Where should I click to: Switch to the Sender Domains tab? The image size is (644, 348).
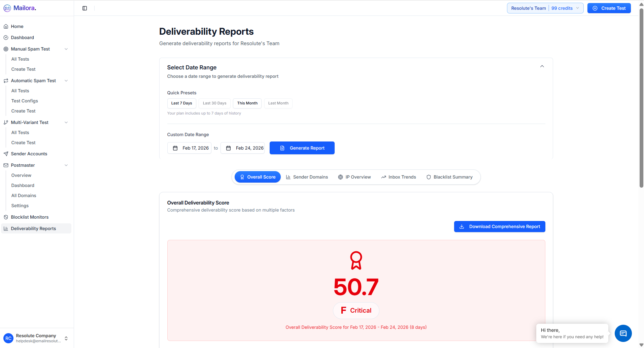(x=307, y=177)
